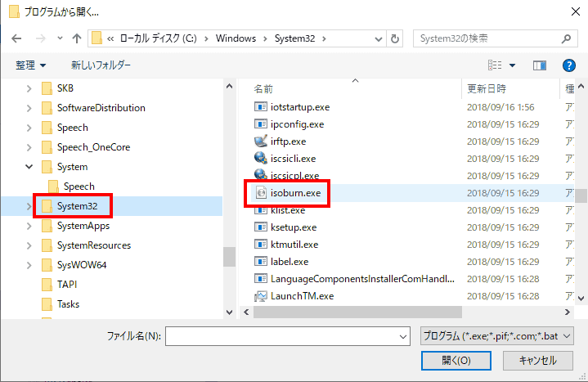The height and width of the screenshot is (382, 588).
Task: Click the LanguageComponentsInstallerComHandl file icon
Action: coord(261,279)
